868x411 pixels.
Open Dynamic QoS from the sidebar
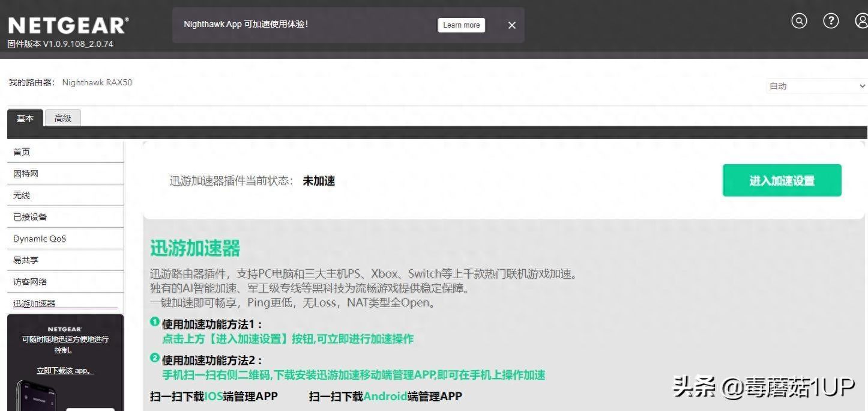[39, 238]
